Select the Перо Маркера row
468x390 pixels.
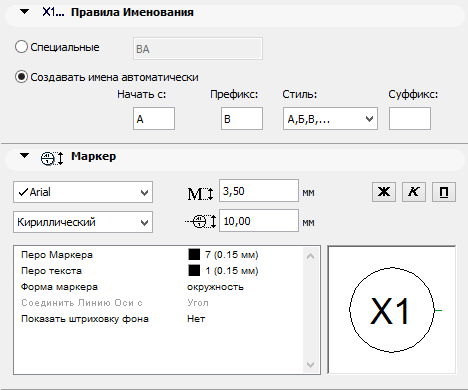tap(159, 255)
